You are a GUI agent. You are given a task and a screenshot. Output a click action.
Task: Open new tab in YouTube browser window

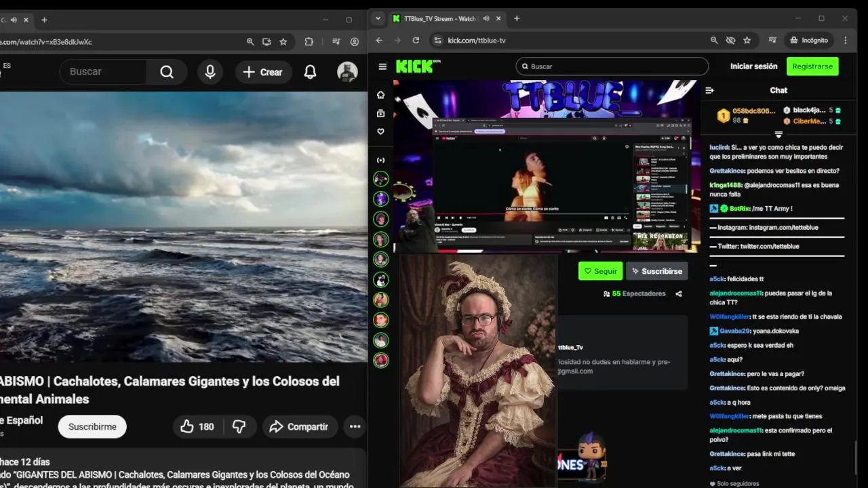[44, 20]
